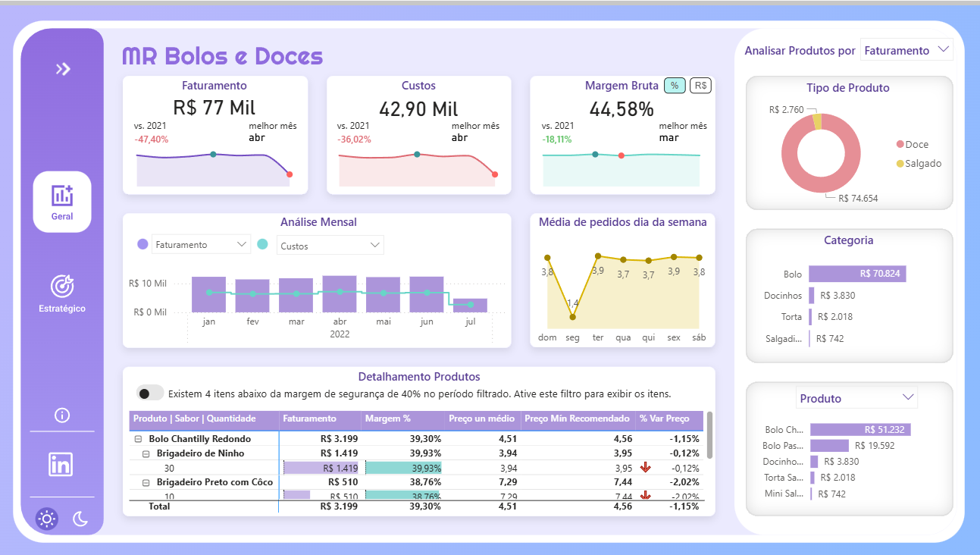Show gross margin in R$ value
The height and width of the screenshot is (555, 980).
click(700, 86)
